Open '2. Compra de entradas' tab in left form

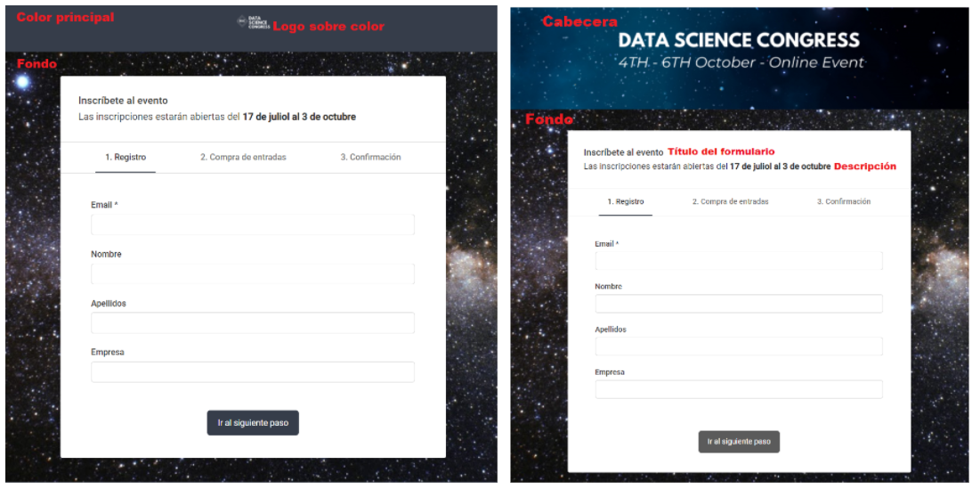(x=243, y=158)
